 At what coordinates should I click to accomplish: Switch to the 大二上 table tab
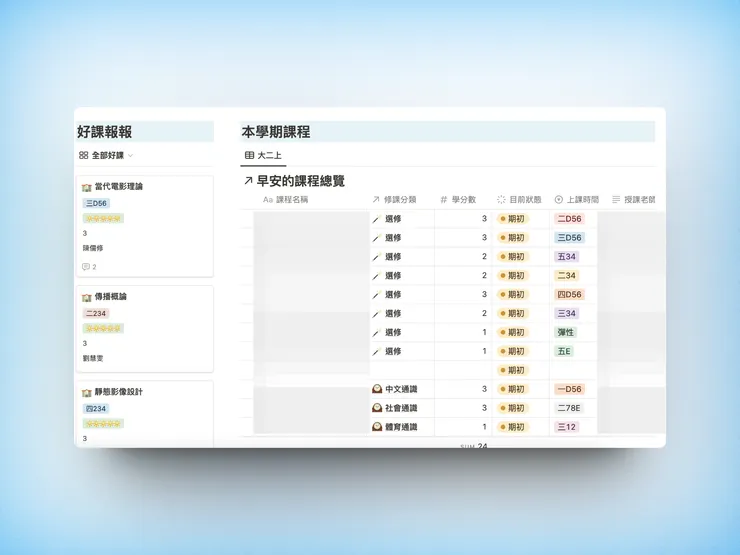click(x=263, y=155)
